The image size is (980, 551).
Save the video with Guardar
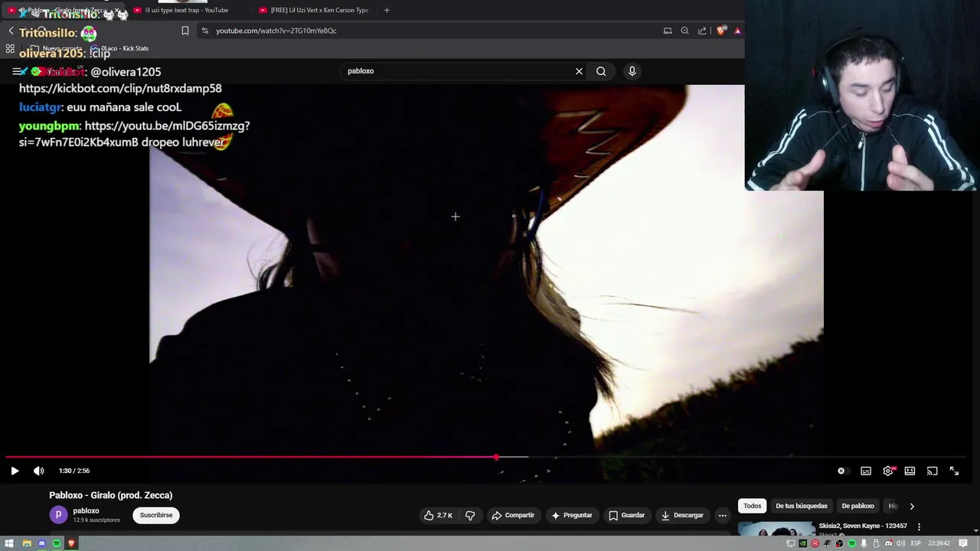tap(626, 515)
